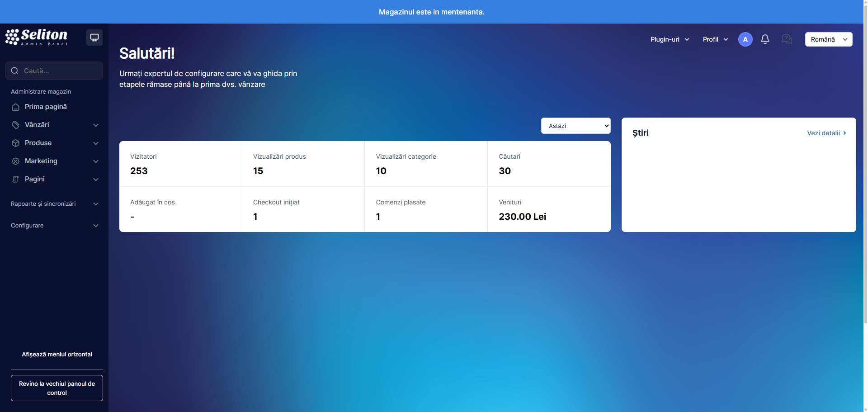Click Revino la vechiul panoul de control

(57, 388)
